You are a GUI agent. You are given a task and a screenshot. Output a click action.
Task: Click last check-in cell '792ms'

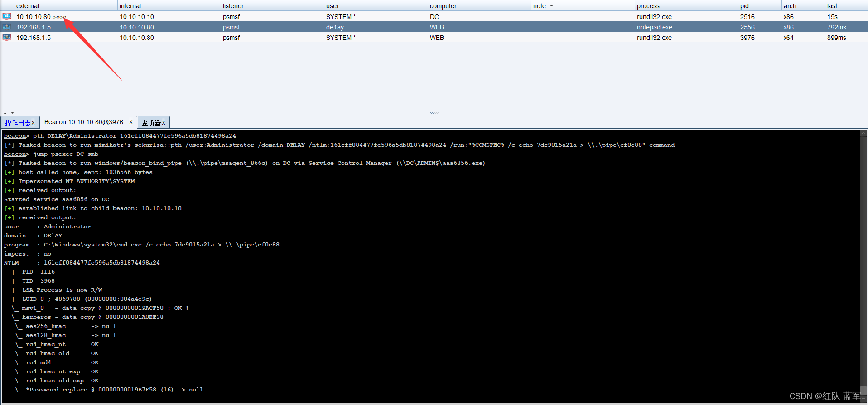[836, 27]
